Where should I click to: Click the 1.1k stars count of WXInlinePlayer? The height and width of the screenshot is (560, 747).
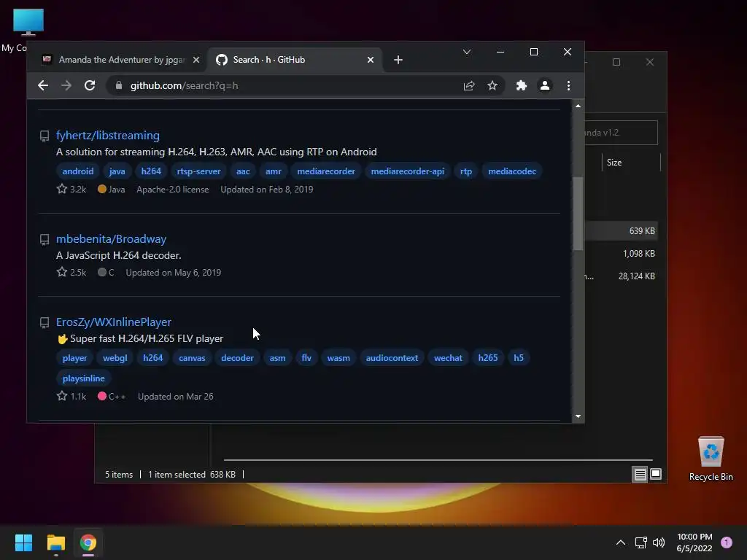point(71,396)
